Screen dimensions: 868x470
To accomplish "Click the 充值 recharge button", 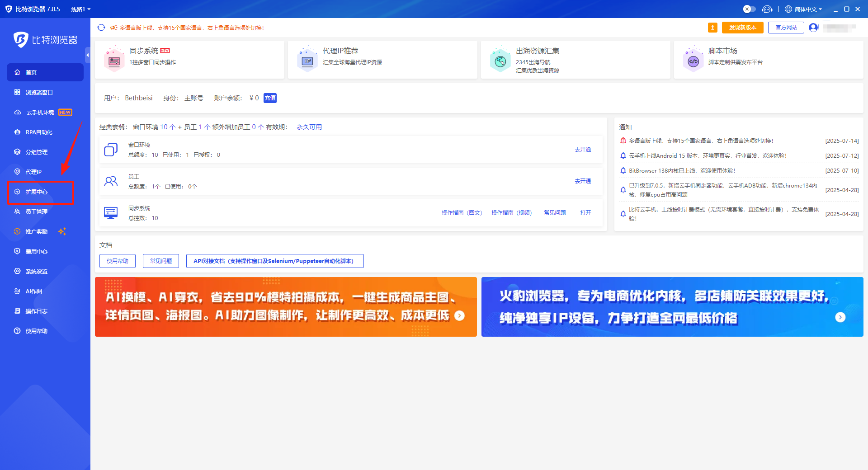I will [270, 98].
